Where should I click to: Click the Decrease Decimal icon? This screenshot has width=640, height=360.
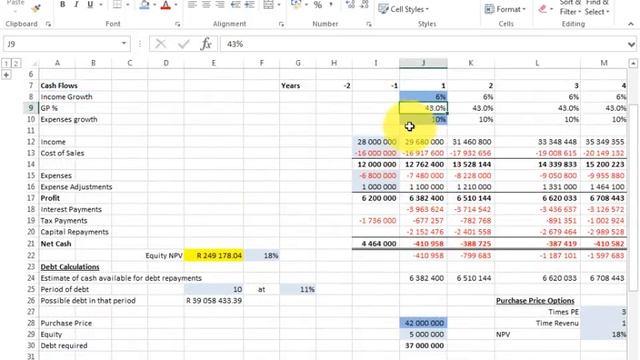pyautogui.click(x=364, y=4)
